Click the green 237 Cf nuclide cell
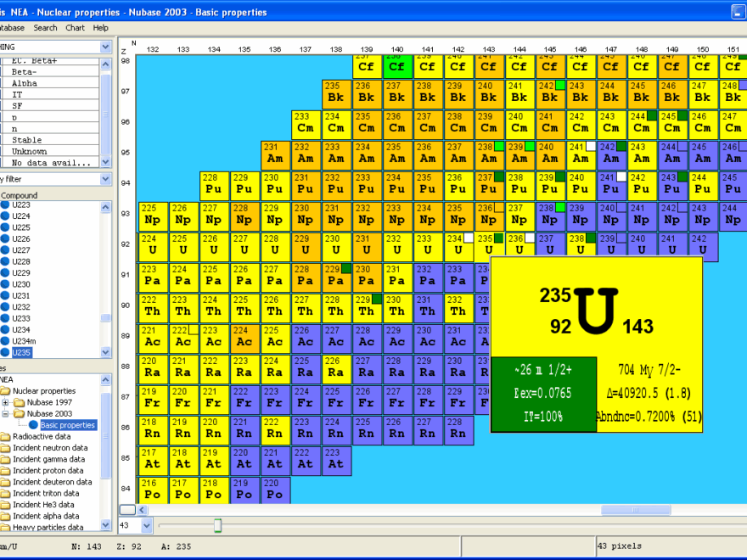 (x=396, y=64)
